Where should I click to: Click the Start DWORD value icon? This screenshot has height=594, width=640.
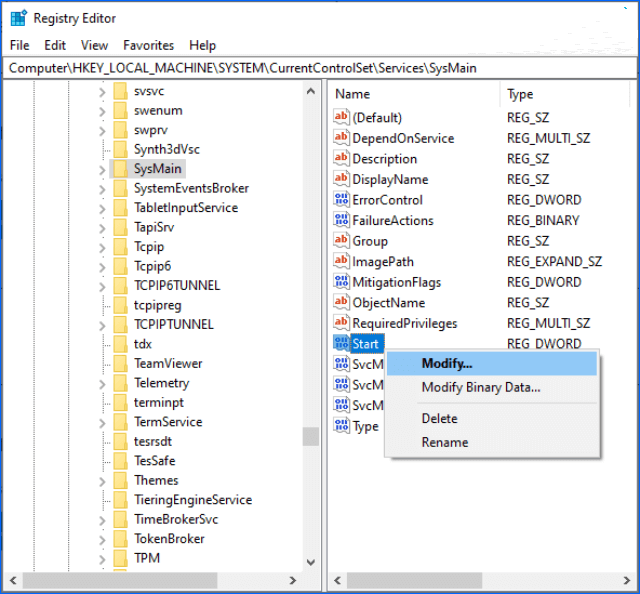(x=341, y=343)
